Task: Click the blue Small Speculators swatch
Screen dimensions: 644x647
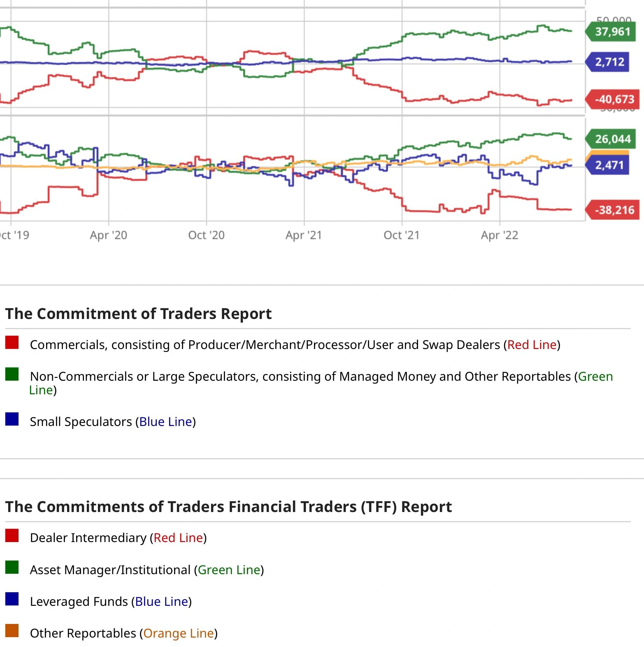Action: click(12, 419)
